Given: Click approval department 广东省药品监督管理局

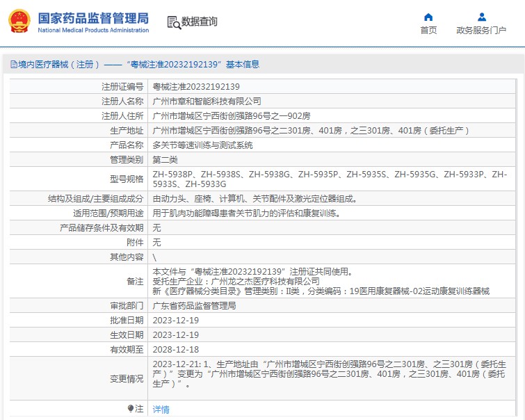Looking at the screenshot, I should [194, 306].
